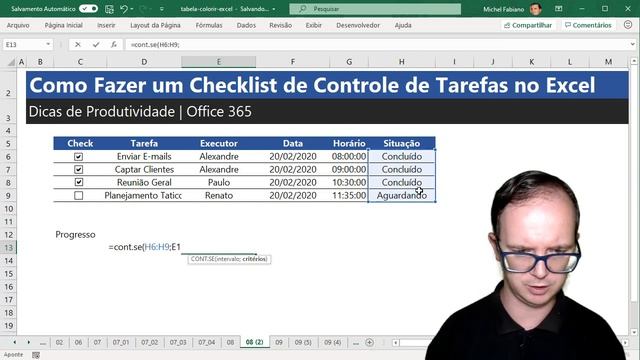The width and height of the screenshot is (640, 360).
Task: Click the feedback smiley icon
Action: pos(628,25)
